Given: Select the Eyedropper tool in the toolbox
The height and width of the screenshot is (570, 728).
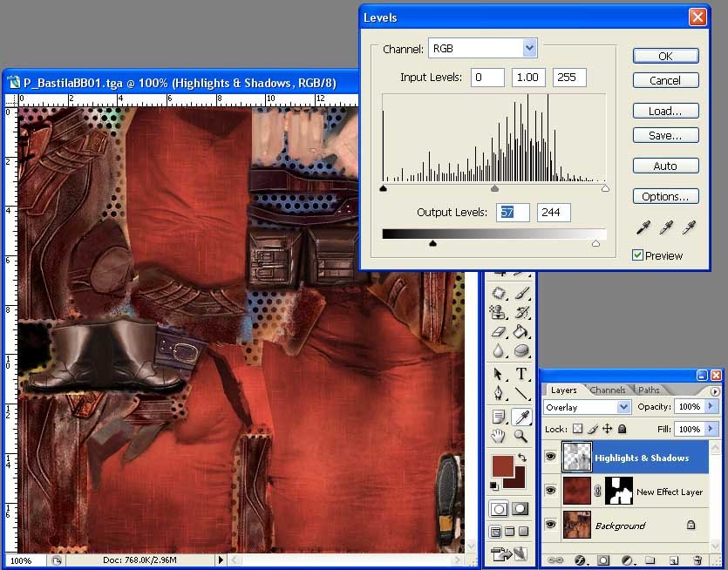Looking at the screenshot, I should coord(521,417).
